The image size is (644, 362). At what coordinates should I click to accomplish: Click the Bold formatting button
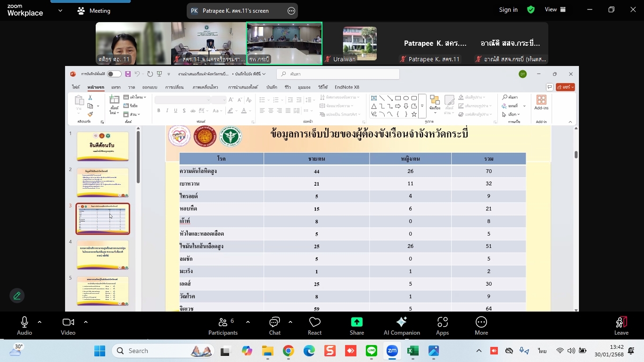click(159, 111)
